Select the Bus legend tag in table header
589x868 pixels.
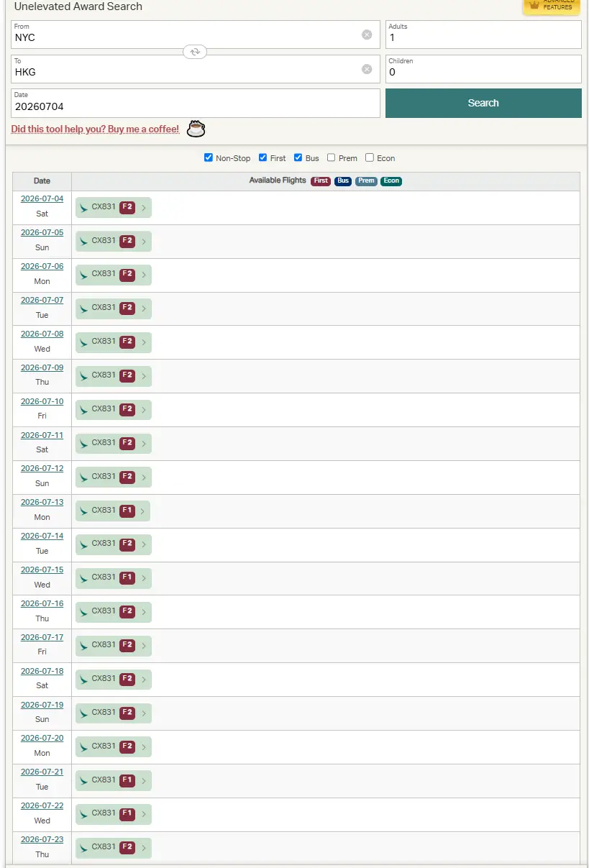tap(343, 181)
